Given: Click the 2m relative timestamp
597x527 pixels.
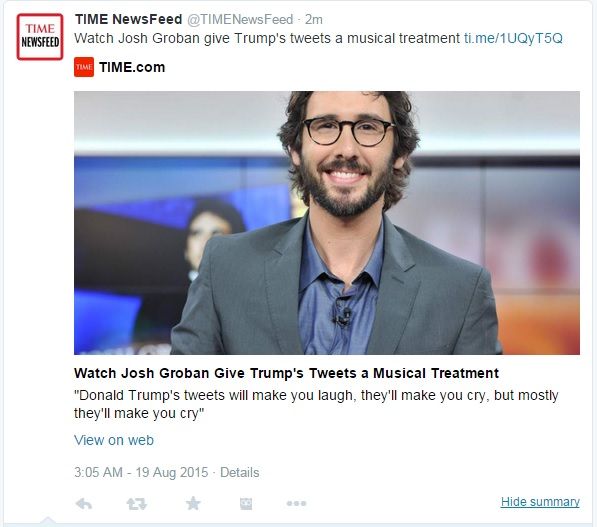Looking at the screenshot, I should pos(314,19).
